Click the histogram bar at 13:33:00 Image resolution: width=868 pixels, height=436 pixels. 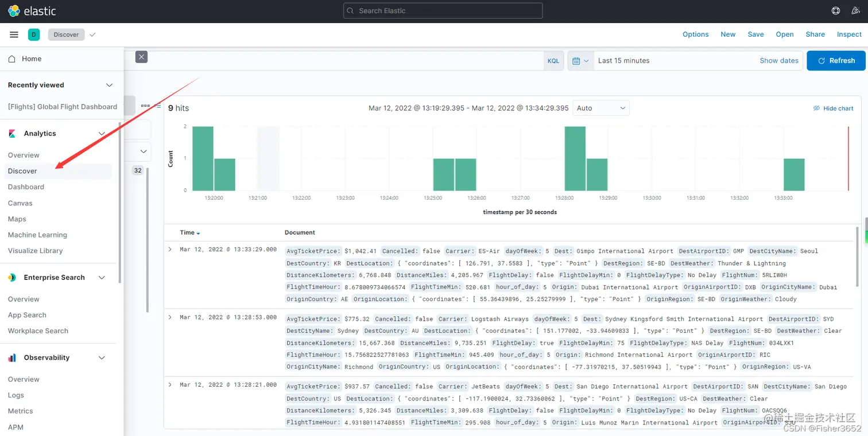coord(794,174)
